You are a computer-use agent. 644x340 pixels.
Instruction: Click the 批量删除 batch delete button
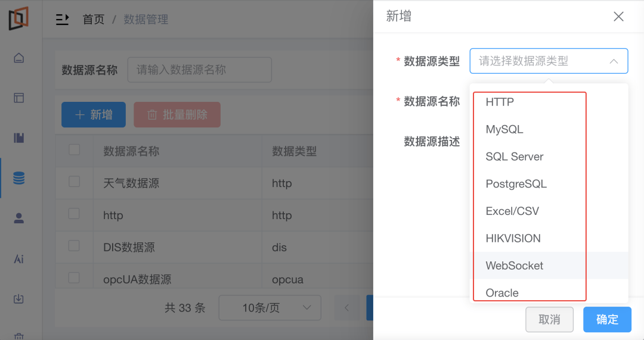[x=177, y=115]
